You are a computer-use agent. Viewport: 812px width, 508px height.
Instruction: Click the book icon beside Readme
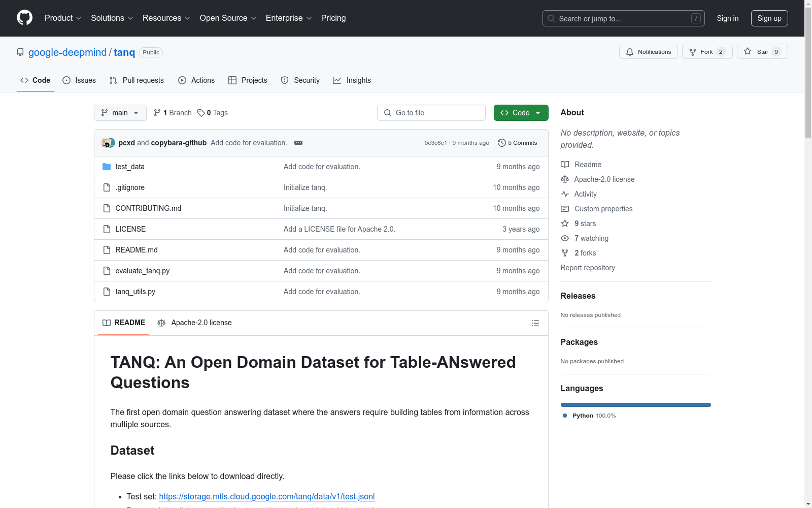(x=565, y=165)
